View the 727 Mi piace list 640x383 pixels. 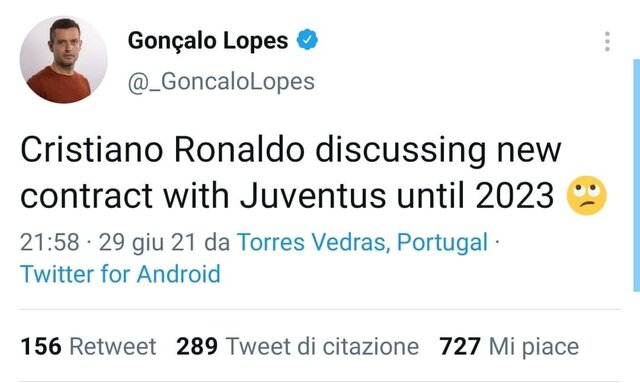[x=509, y=346]
